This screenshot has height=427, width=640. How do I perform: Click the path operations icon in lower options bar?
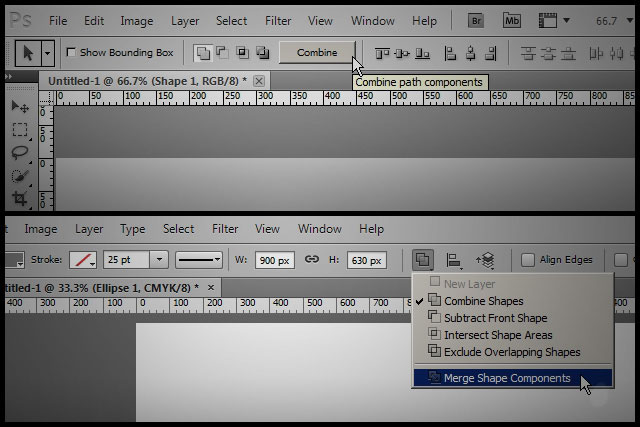422,260
